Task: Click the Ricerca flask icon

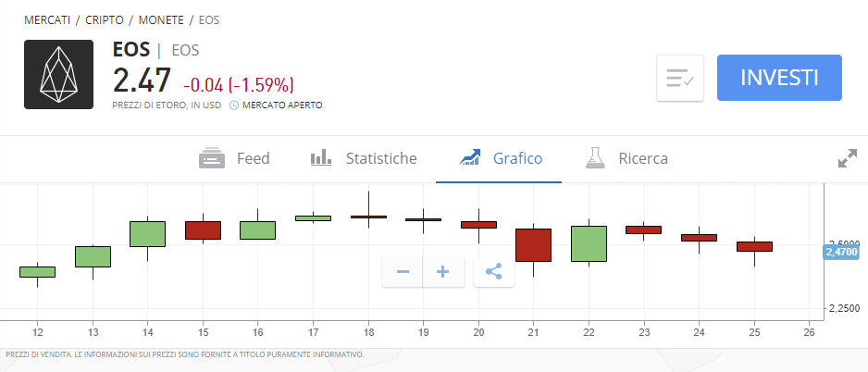Action: point(594,157)
